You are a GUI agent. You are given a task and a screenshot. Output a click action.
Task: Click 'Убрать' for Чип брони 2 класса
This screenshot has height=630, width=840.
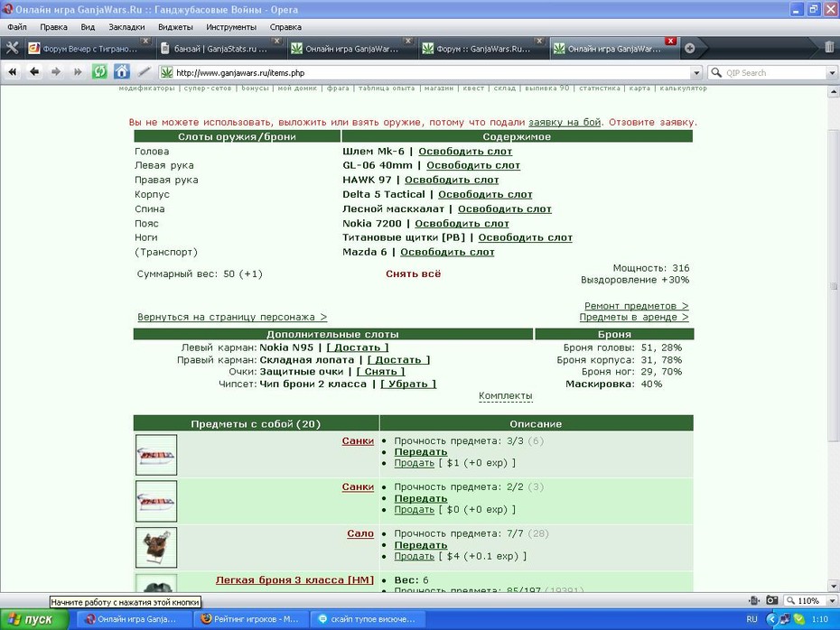pyautogui.click(x=408, y=384)
